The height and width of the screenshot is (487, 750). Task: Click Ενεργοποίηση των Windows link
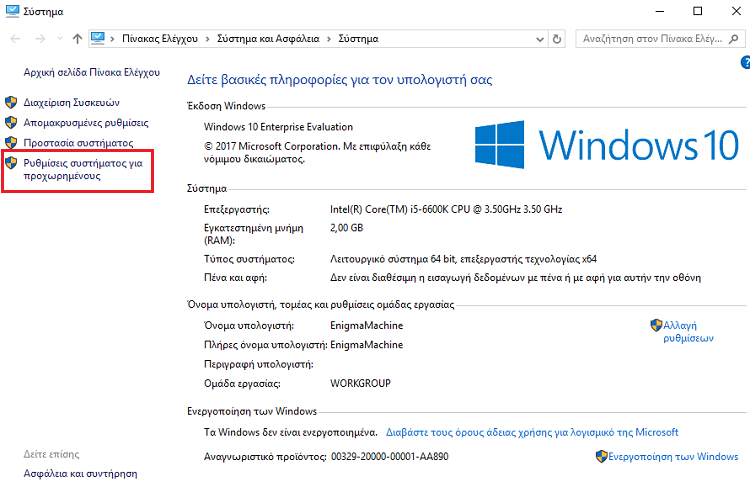pos(673,457)
